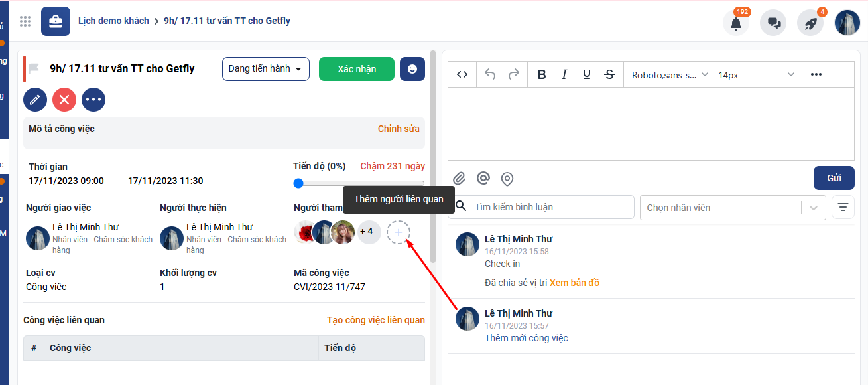Click the red X cancel task button
868x385 pixels.
(x=64, y=100)
